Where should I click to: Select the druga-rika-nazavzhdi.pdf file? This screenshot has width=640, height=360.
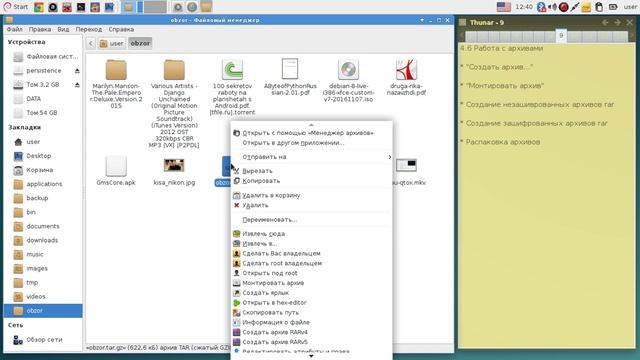coord(406,70)
